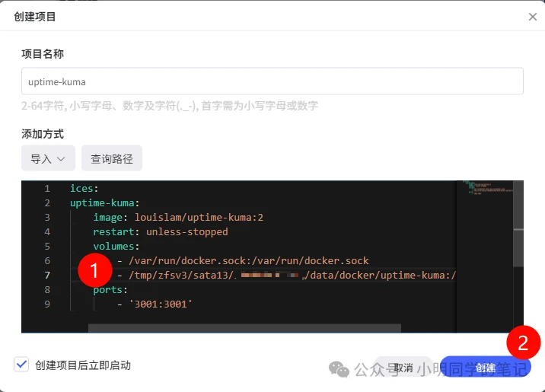Close the 创建项目 dialog
The height and width of the screenshot is (392, 545).
coord(533,17)
